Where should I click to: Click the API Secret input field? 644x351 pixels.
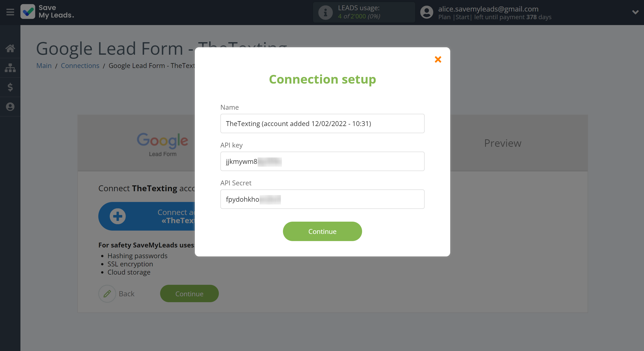(323, 199)
